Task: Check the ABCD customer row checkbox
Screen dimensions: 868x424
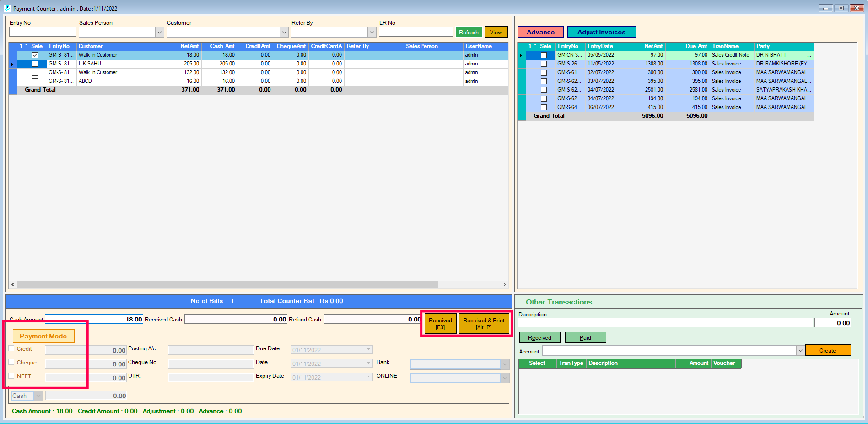Action: pyautogui.click(x=35, y=81)
